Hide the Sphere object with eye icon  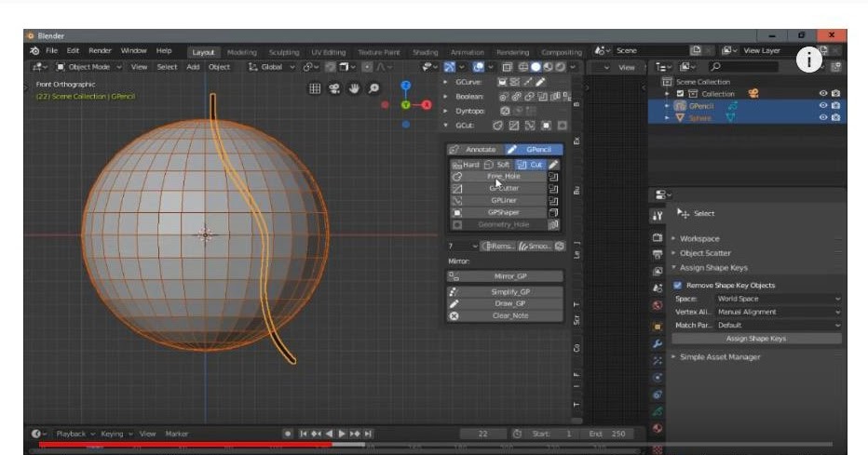tap(823, 118)
